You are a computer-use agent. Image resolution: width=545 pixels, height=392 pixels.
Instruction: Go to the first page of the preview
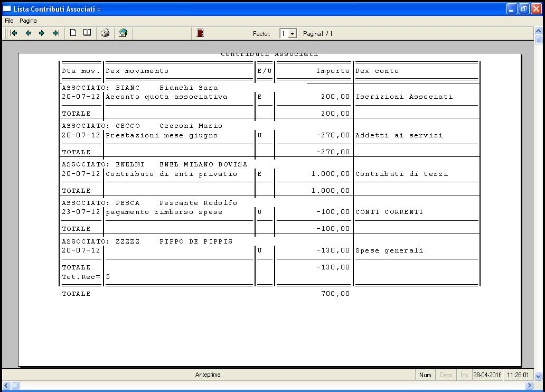click(x=14, y=33)
